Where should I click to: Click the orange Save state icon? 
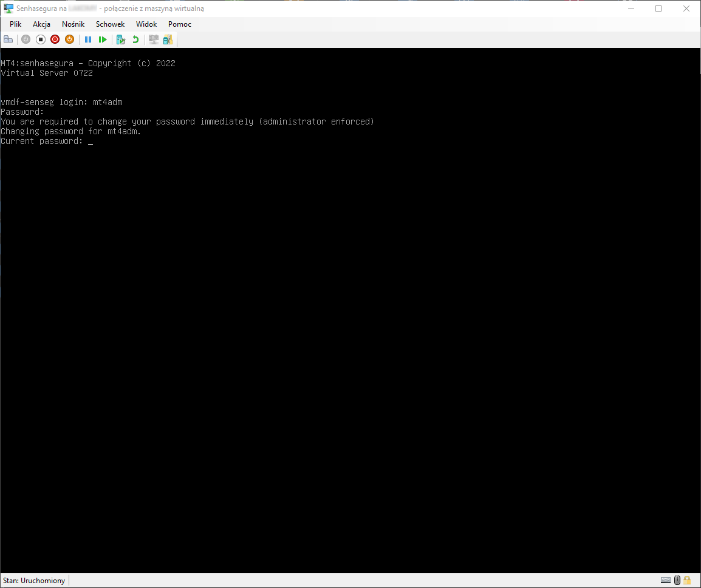69,39
